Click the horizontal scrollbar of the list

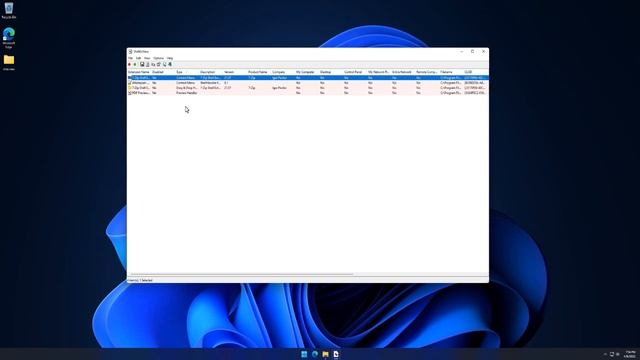tap(242, 275)
